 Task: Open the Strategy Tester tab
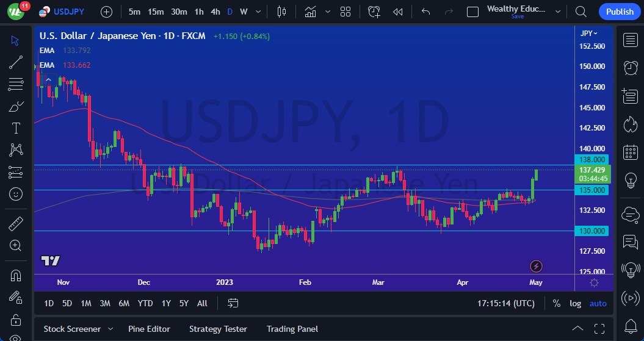[x=218, y=329]
